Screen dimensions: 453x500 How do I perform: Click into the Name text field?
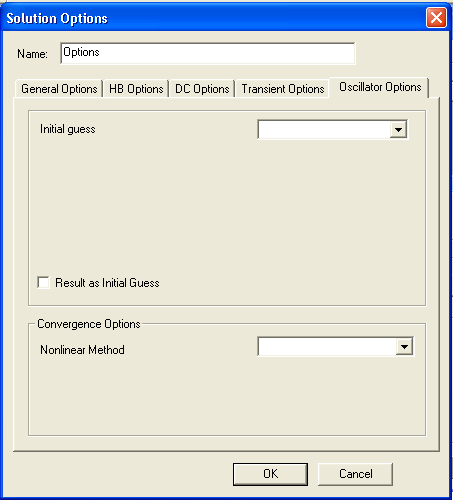pyautogui.click(x=208, y=53)
